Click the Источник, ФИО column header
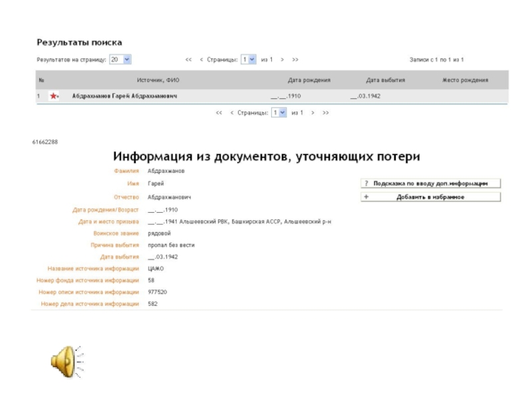This screenshot has height=399, width=532. point(158,80)
